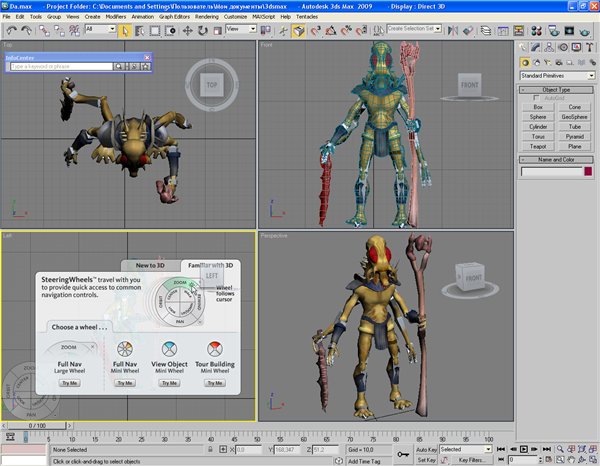Open the Hierarchy command panel tab
The image size is (600, 466).
tap(548, 46)
